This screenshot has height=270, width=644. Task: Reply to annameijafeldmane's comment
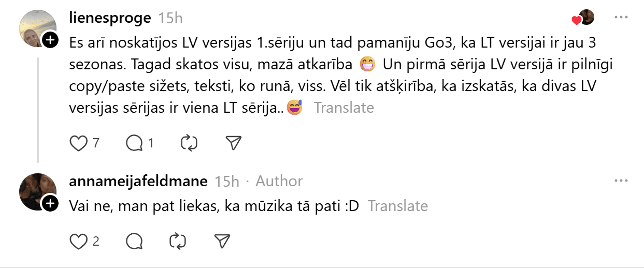(x=134, y=241)
